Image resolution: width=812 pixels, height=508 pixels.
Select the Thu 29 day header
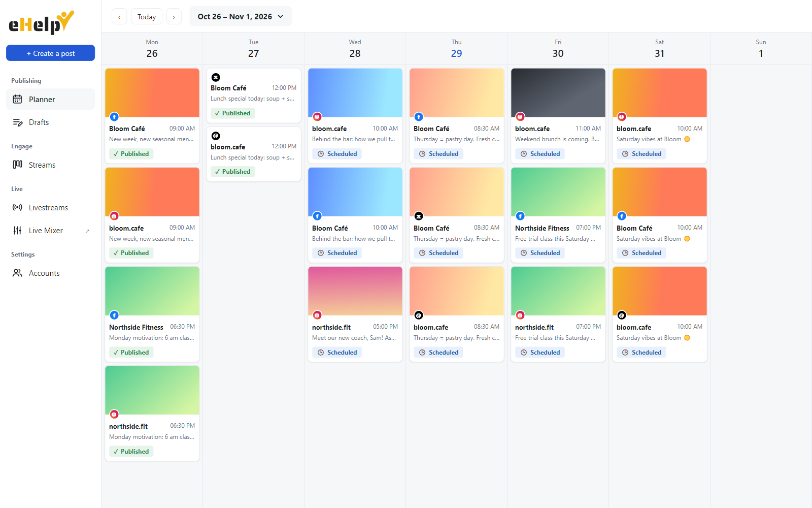(456, 49)
